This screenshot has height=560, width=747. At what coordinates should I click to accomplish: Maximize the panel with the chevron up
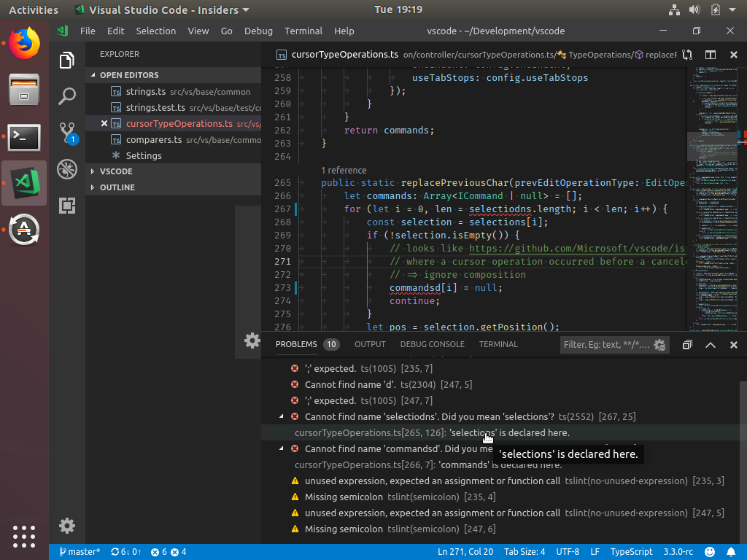711,345
